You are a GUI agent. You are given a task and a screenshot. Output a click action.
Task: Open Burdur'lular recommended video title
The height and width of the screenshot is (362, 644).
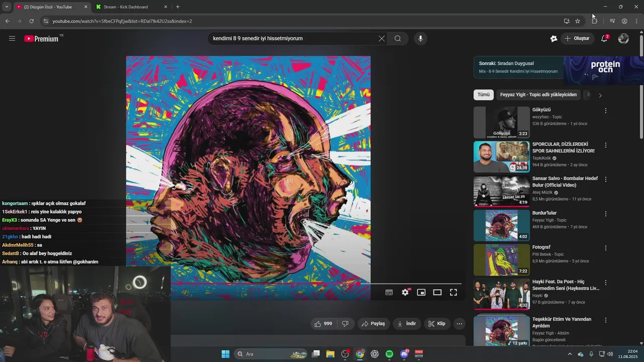point(544,213)
